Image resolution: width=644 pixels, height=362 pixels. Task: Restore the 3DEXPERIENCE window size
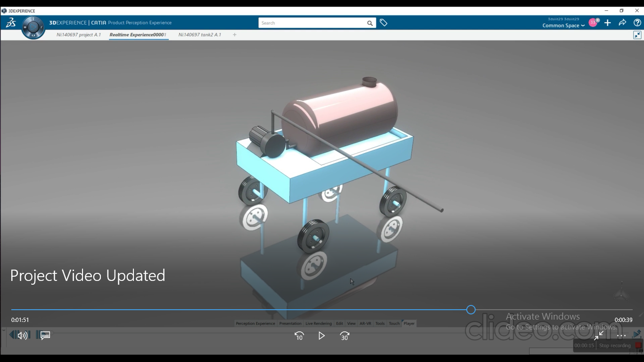click(621, 10)
